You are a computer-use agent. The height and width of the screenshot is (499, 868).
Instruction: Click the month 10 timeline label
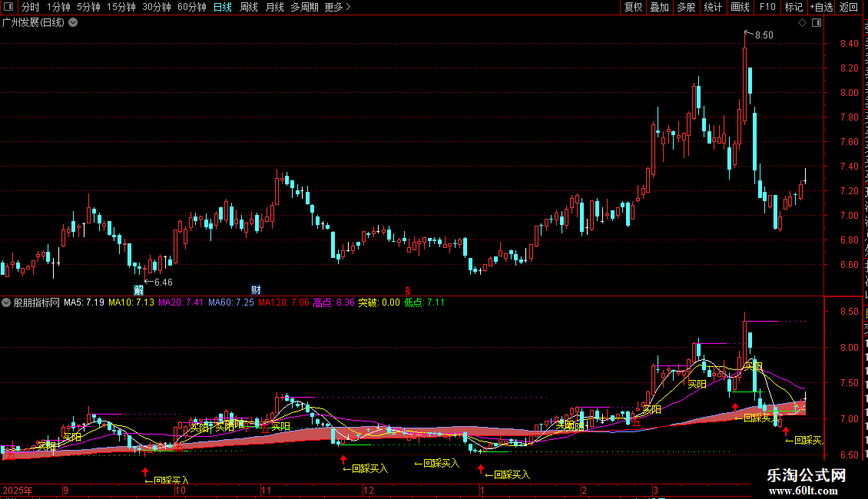[181, 490]
